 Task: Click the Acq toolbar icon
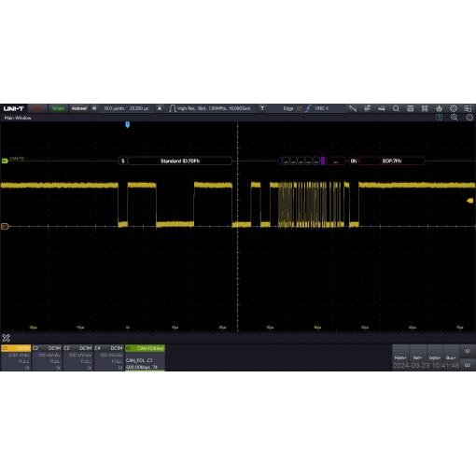tap(382, 108)
